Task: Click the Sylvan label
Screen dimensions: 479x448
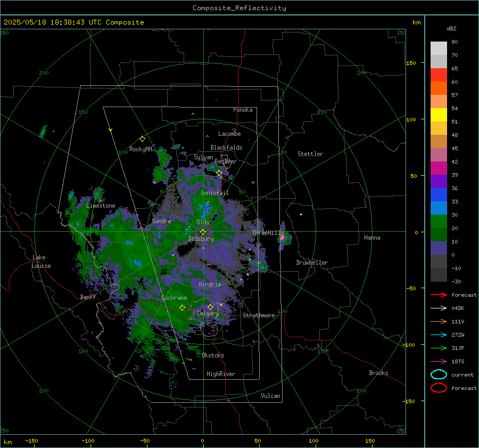Action: click(x=203, y=157)
